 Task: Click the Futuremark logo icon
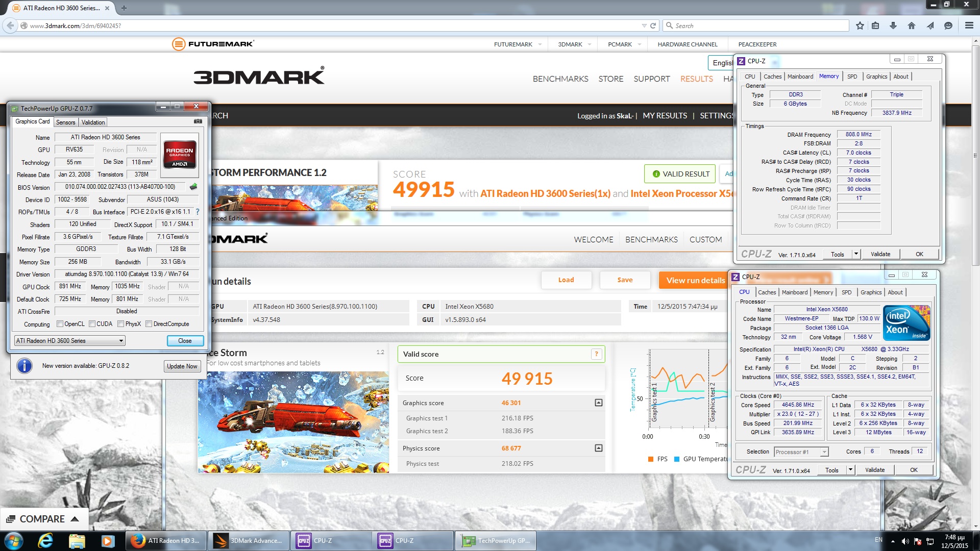(x=179, y=44)
